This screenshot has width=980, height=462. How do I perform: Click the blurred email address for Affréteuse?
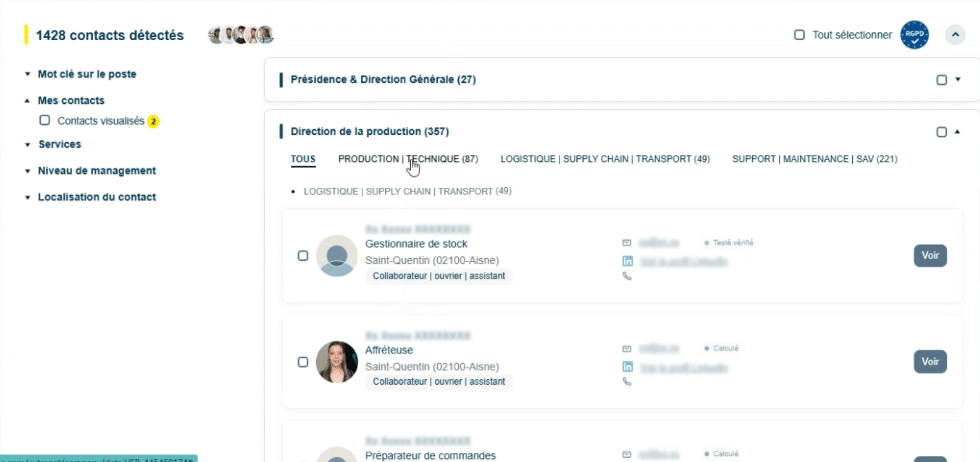[659, 348]
